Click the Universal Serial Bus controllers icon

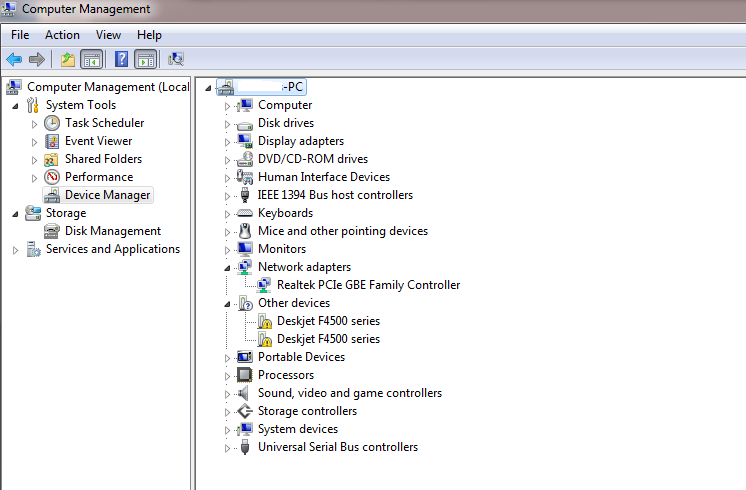coord(245,447)
